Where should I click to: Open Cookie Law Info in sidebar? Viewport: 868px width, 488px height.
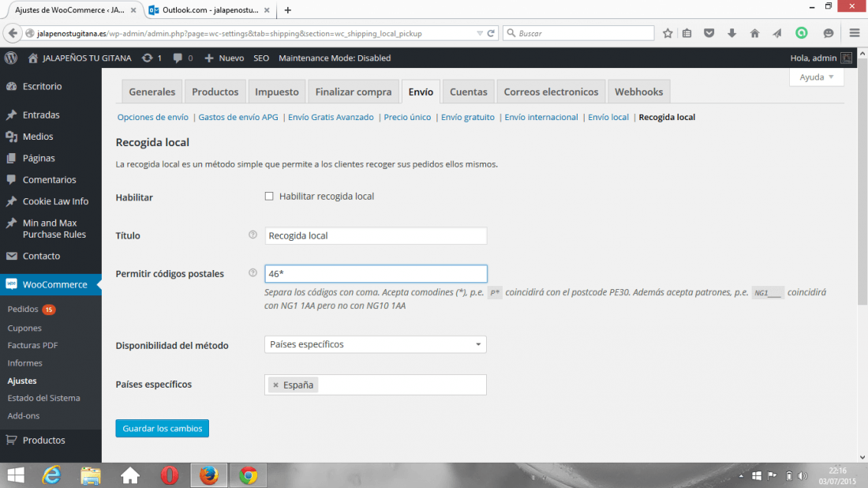55,201
